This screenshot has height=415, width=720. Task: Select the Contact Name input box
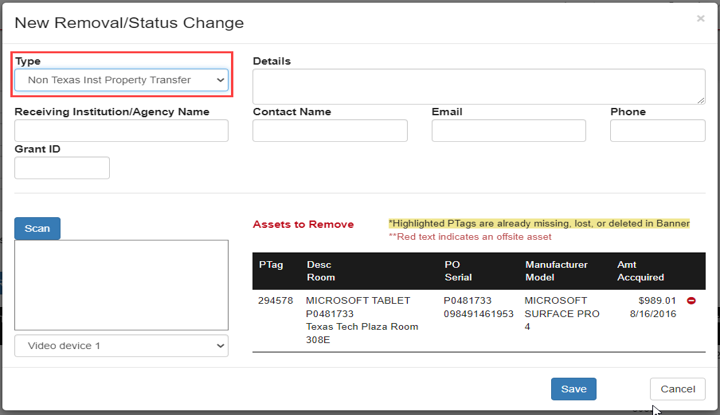click(x=330, y=130)
